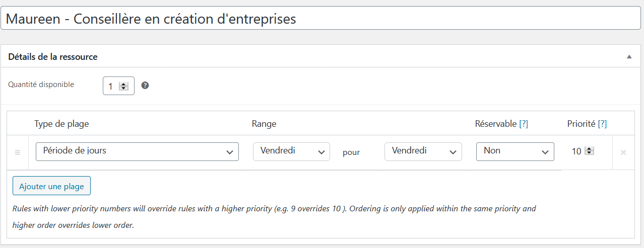Viewport: 644px width, 248px height.
Task: Click the [?] help link beside Priorité
Action: coord(602,124)
